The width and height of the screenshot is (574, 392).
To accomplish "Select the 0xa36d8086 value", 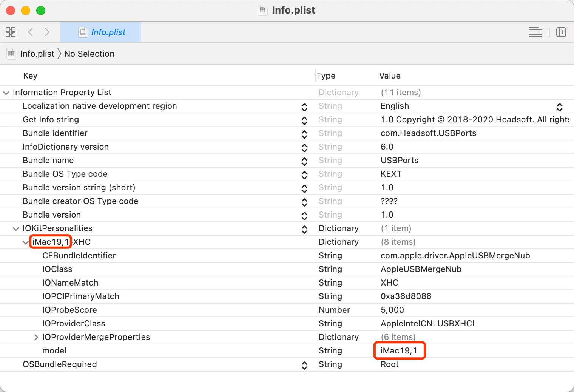I will (x=406, y=296).
